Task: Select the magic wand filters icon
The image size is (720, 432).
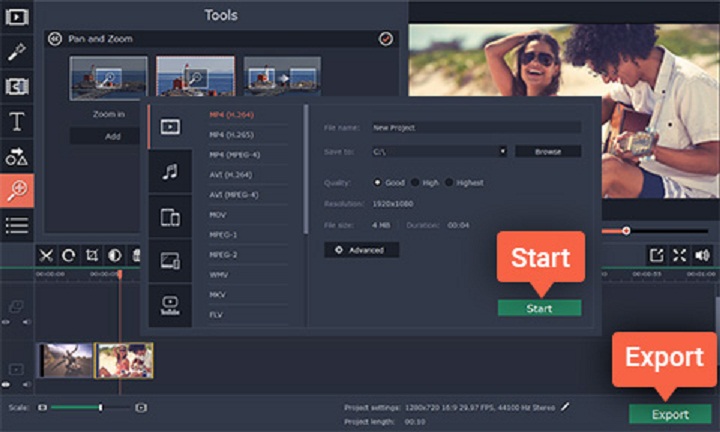Action: tap(17, 51)
